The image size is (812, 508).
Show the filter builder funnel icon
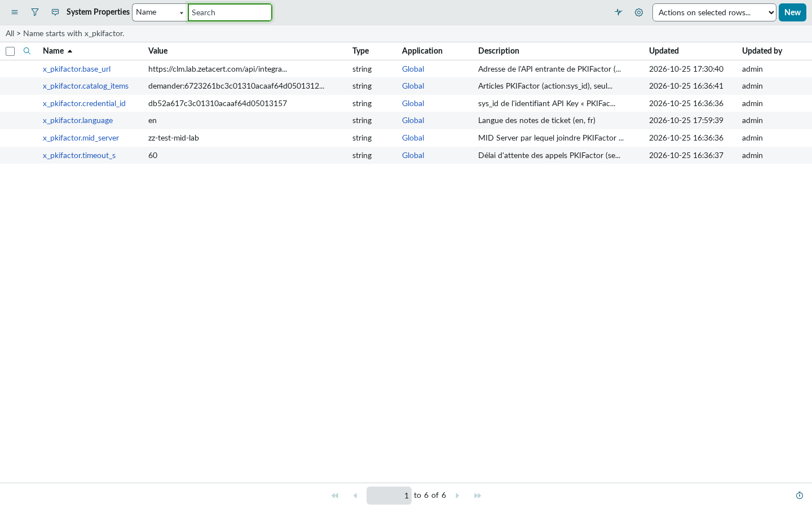pyautogui.click(x=35, y=12)
